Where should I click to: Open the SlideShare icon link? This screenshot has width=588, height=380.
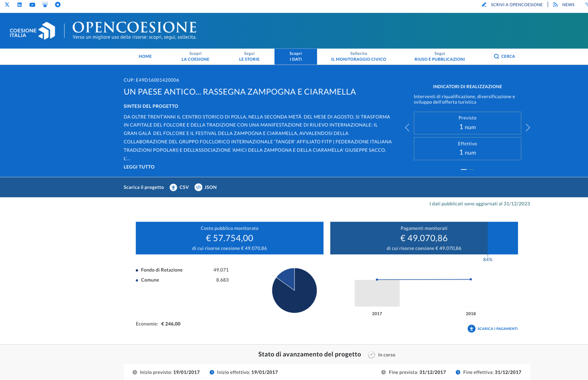[45, 4]
